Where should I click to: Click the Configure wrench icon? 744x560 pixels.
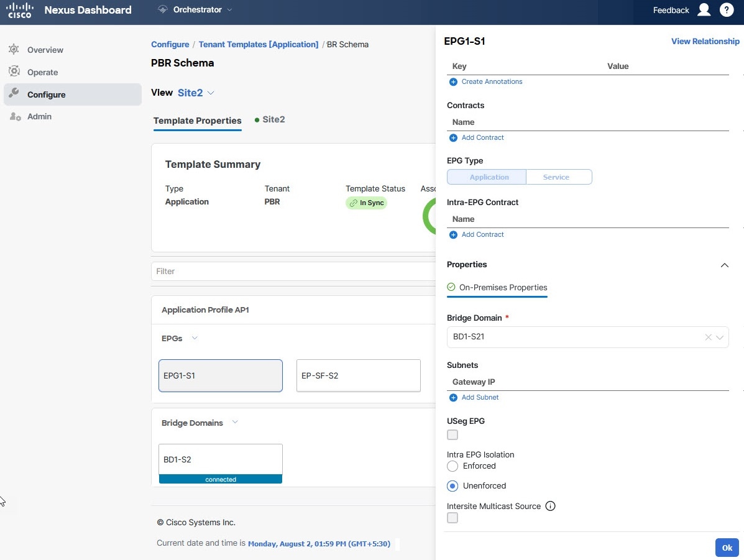pyautogui.click(x=14, y=93)
